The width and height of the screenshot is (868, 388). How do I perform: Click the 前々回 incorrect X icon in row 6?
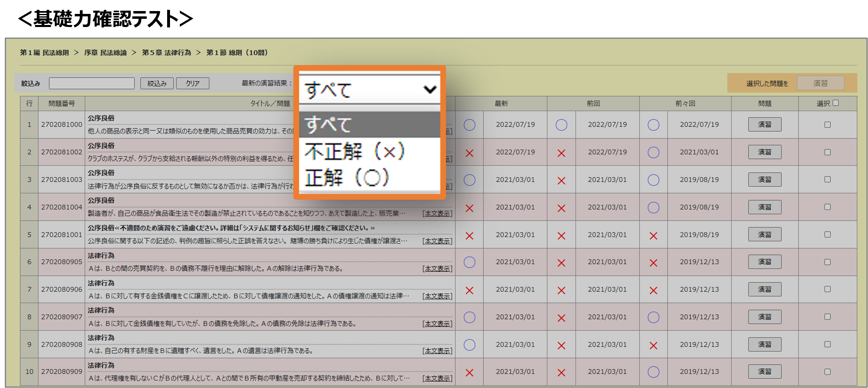click(653, 263)
